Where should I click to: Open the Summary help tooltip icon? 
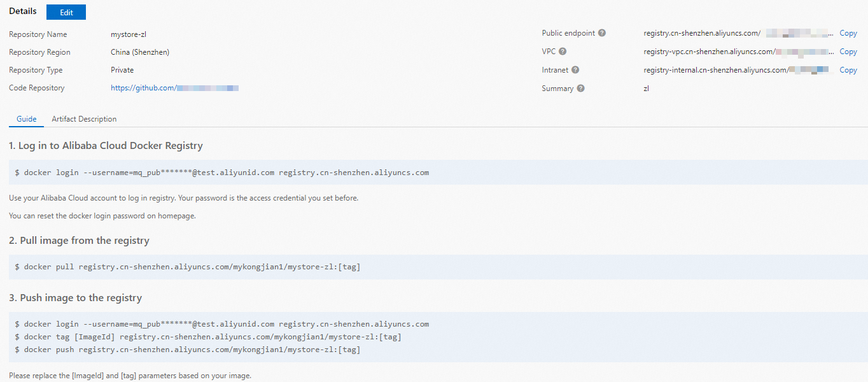[580, 88]
